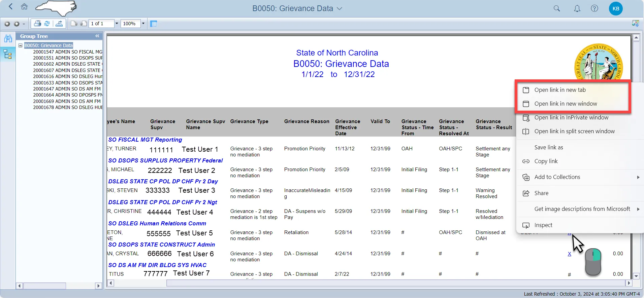Open the Find binoculars panel icon
This screenshot has height=298, width=644.
click(x=8, y=39)
